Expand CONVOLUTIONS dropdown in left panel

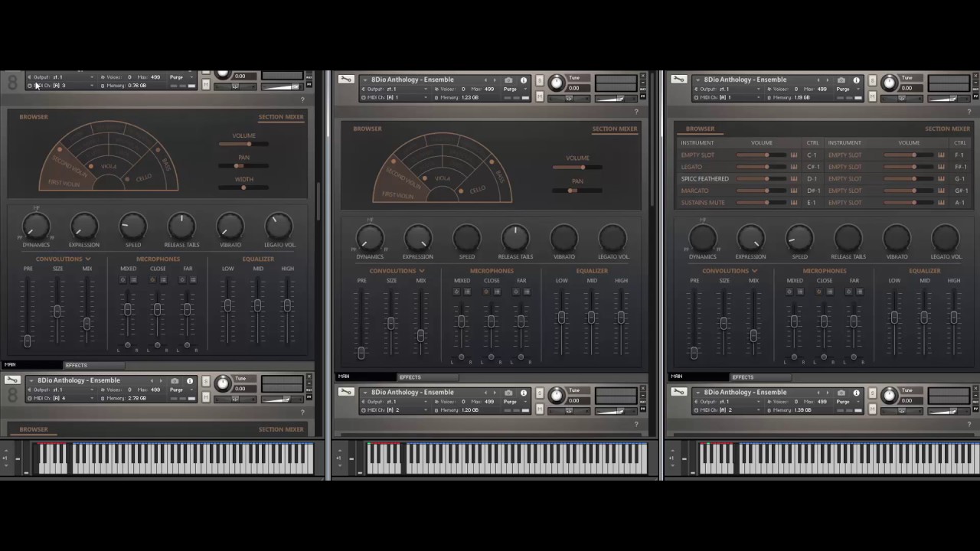click(x=88, y=259)
